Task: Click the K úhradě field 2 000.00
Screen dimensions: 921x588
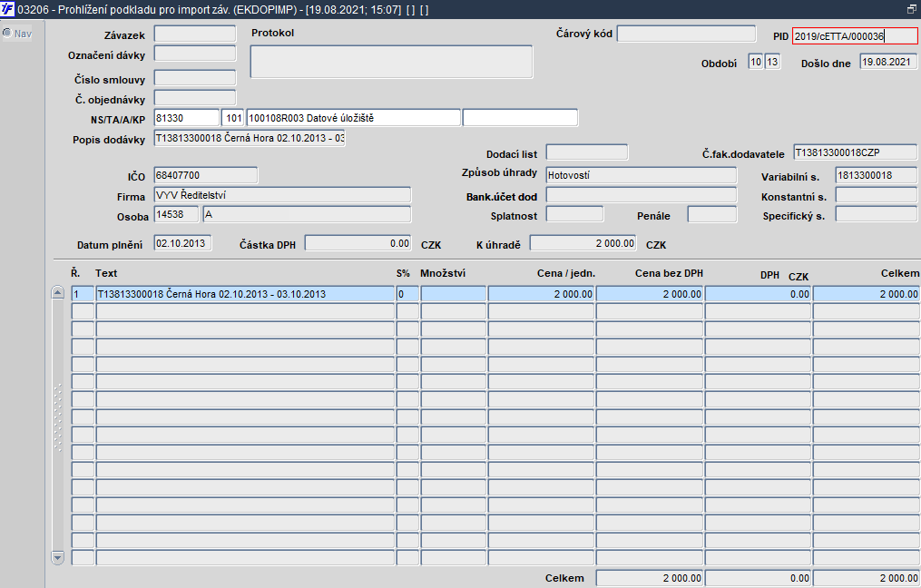Action: [x=583, y=243]
